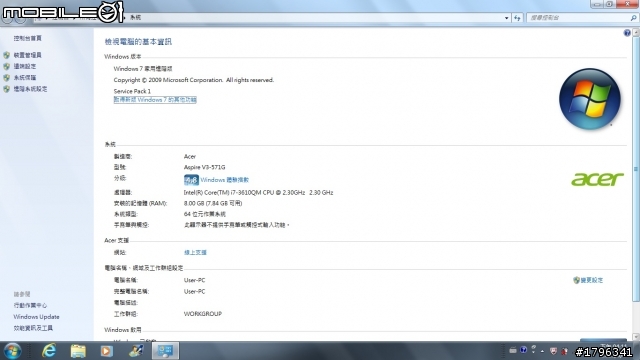Click the Windows 7 家用進階版 edition text
The image size is (640, 360).
pyautogui.click(x=143, y=69)
